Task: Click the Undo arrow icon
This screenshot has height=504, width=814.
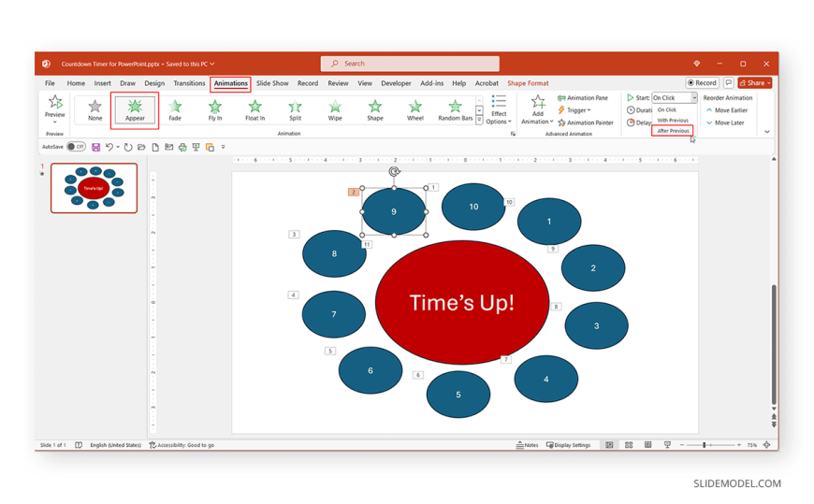Action: pos(109,148)
